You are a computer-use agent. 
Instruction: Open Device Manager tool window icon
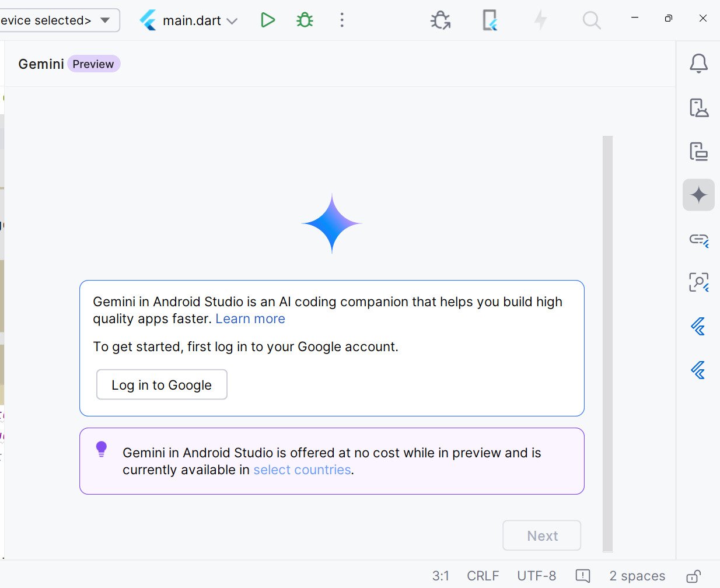pos(698,108)
